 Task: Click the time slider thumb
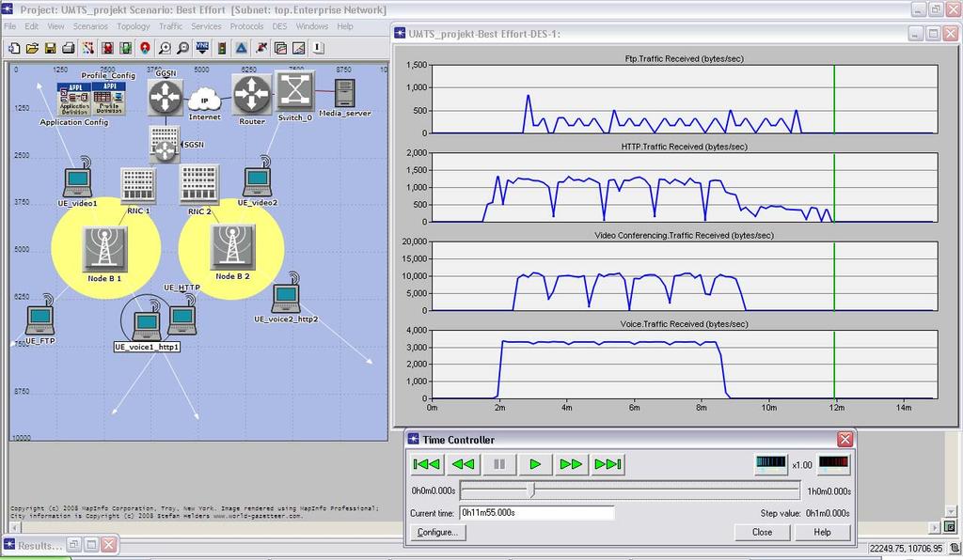tap(532, 490)
